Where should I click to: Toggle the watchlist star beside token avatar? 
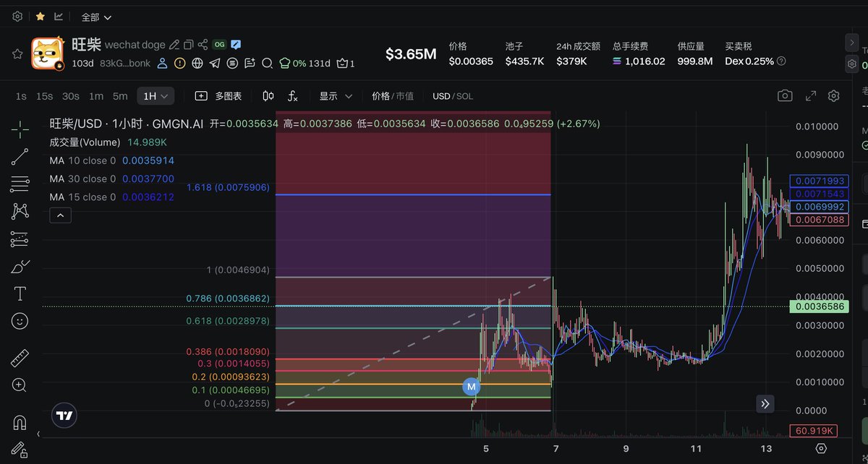click(17, 53)
